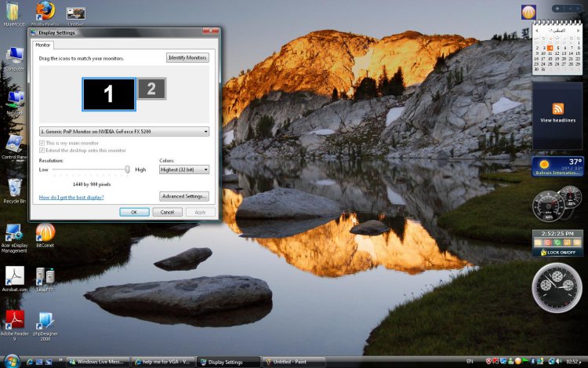Viewport: 588px width, 368px height.
Task: Click Cancel in Display Settings
Action: tap(167, 213)
